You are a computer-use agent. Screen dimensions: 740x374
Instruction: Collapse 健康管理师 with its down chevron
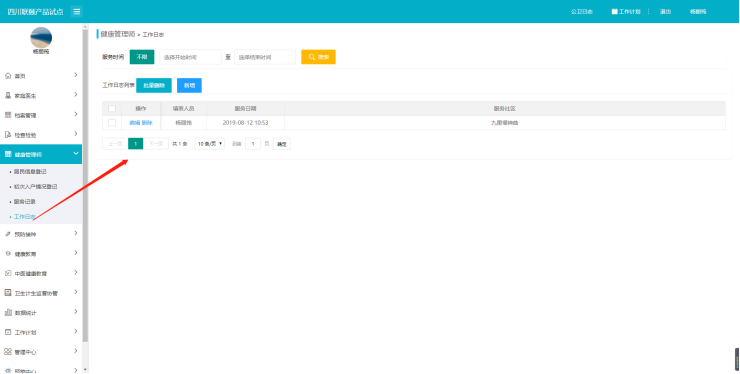click(x=76, y=153)
